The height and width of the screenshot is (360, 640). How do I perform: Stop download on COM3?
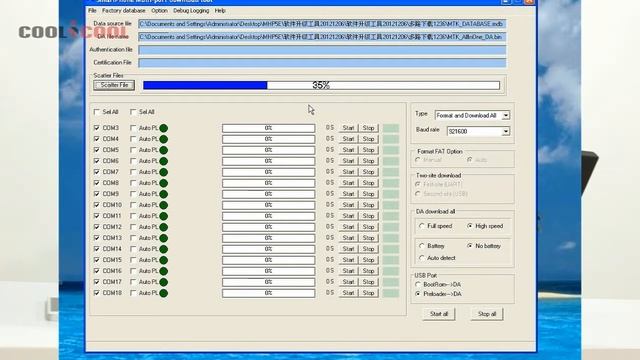tap(368, 128)
